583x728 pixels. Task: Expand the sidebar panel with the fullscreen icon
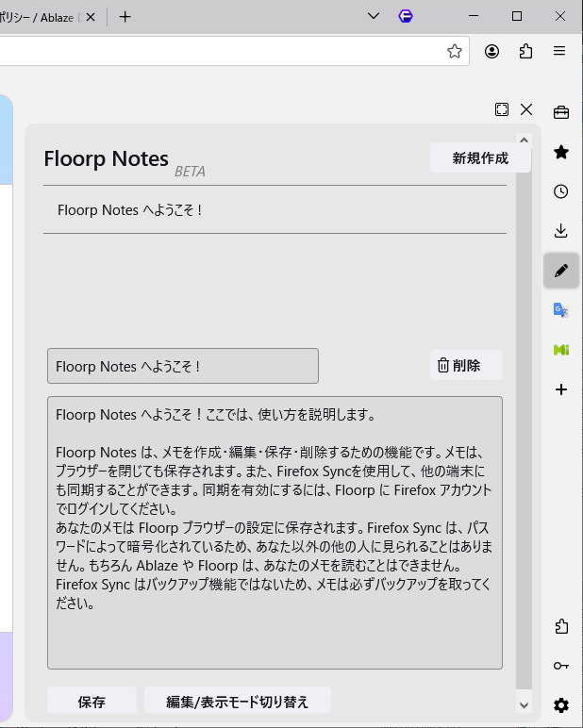[502, 109]
